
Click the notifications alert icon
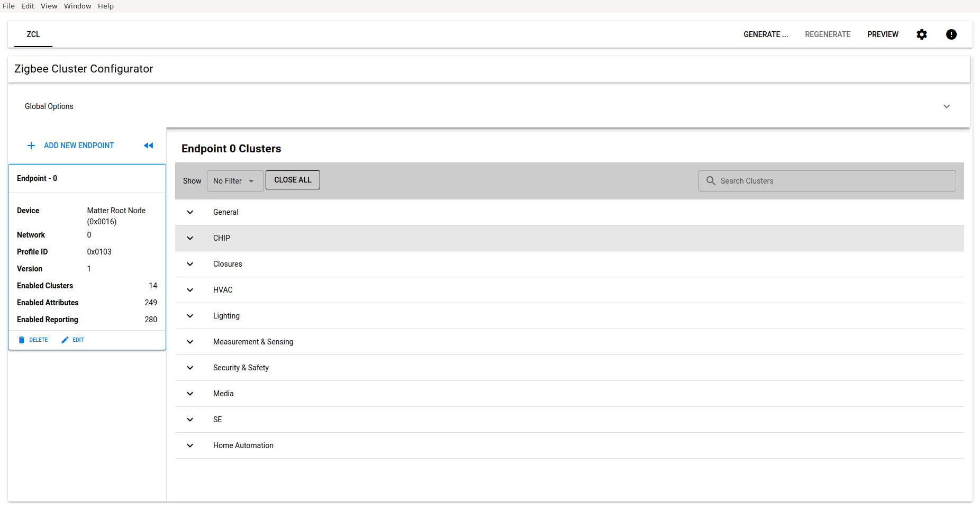coord(951,34)
